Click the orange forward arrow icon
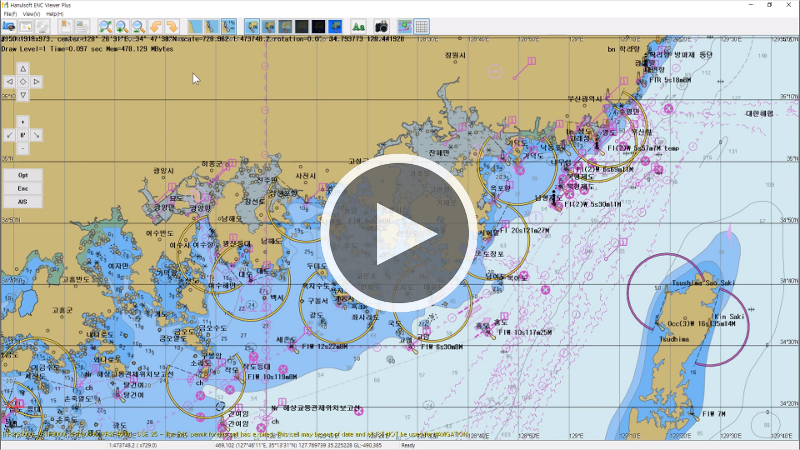This screenshot has height=450, width=800. click(x=171, y=26)
